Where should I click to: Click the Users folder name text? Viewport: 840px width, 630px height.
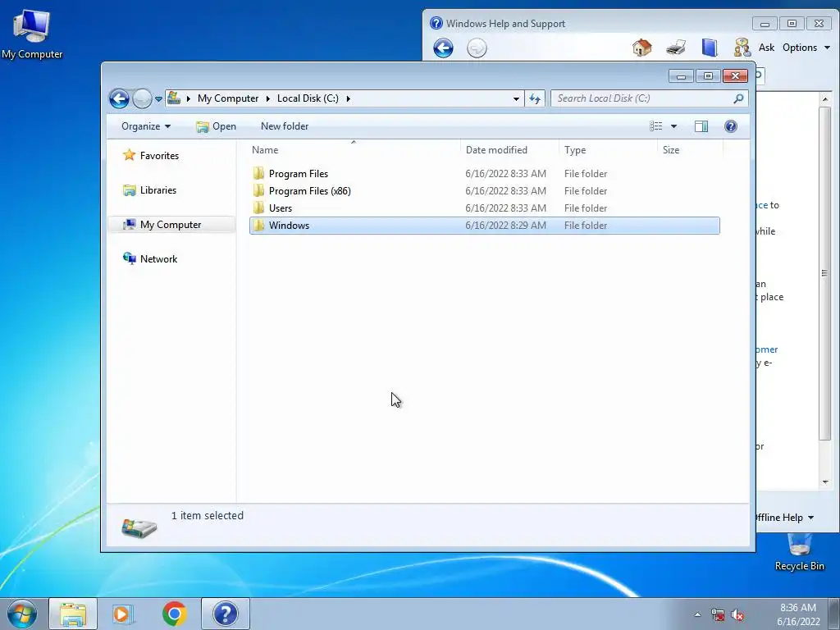pyautogui.click(x=281, y=208)
